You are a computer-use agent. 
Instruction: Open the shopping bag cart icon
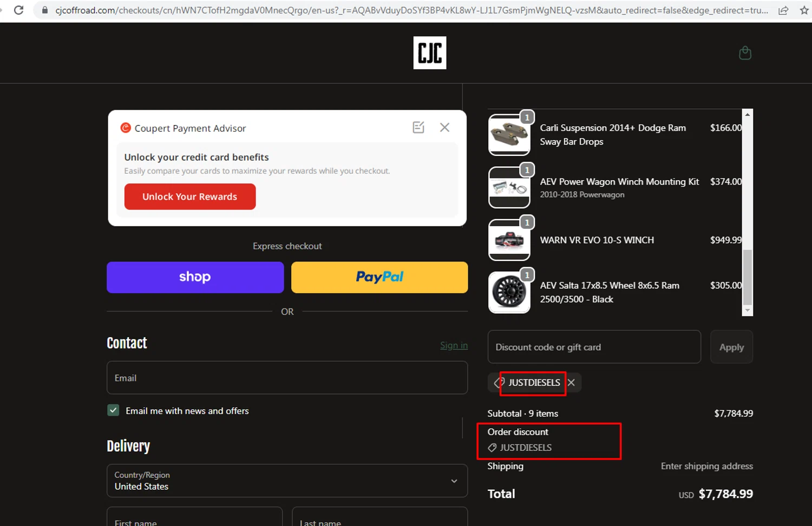745,53
